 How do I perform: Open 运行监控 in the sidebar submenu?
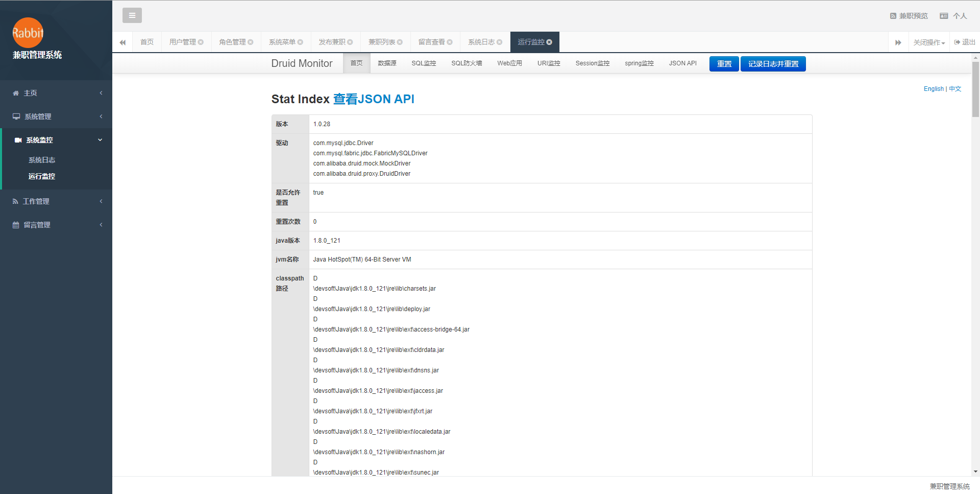[x=42, y=176]
